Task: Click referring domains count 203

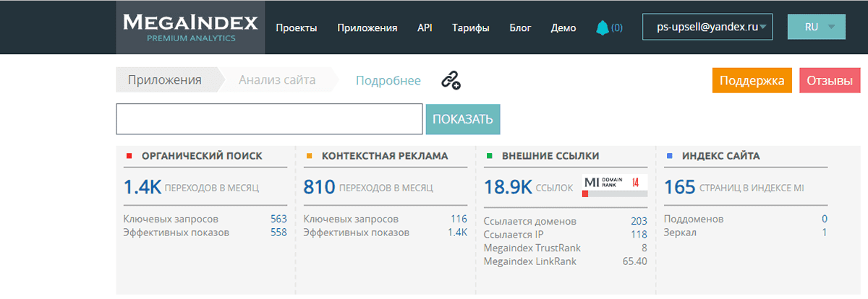Action: 639,221
